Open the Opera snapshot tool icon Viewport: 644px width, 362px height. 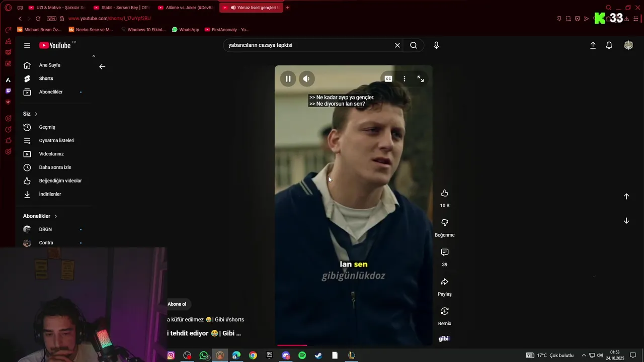tap(568, 19)
